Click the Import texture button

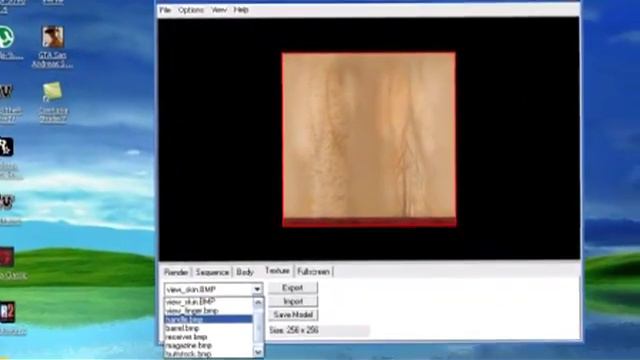[x=293, y=301]
